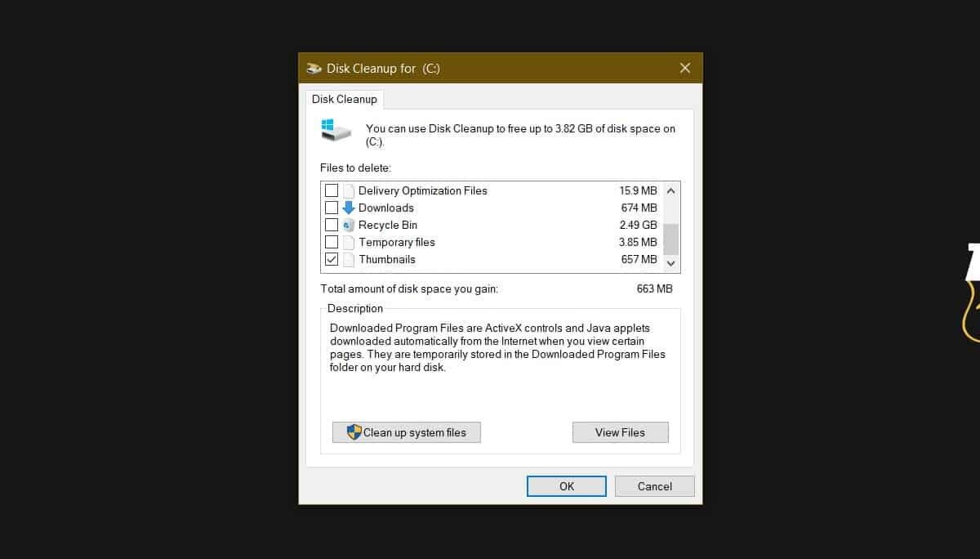The height and width of the screenshot is (559, 980).
Task: Click the Delivery Optimization Files icon
Action: pos(349,190)
